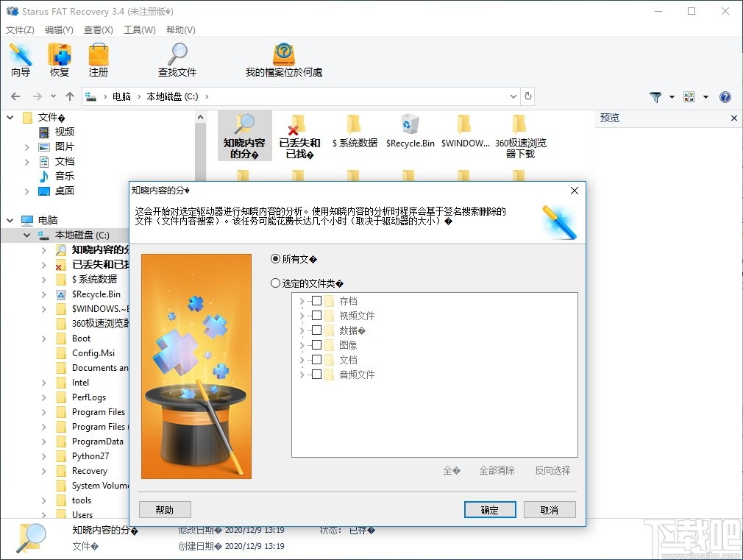Collapse the 文件 root tree node
This screenshot has width=743, height=560.
(x=10, y=117)
